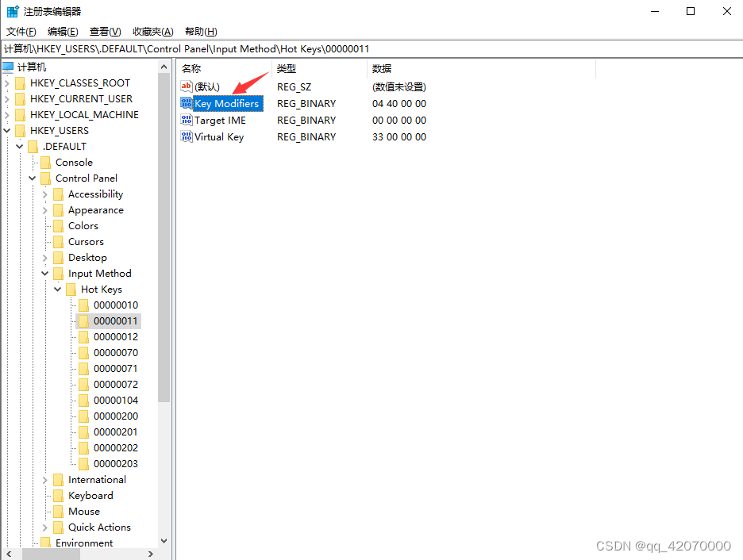Open the 编辑(E) menu
743x560 pixels.
[62, 31]
